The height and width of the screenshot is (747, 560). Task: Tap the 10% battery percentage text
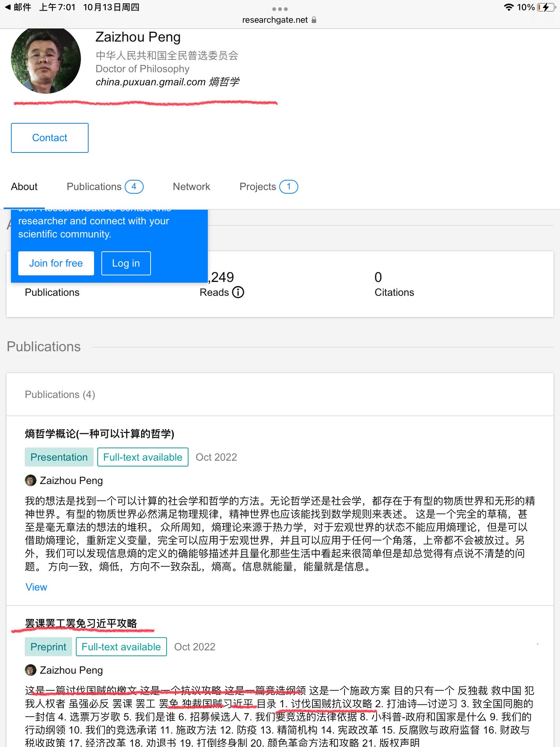(526, 7)
